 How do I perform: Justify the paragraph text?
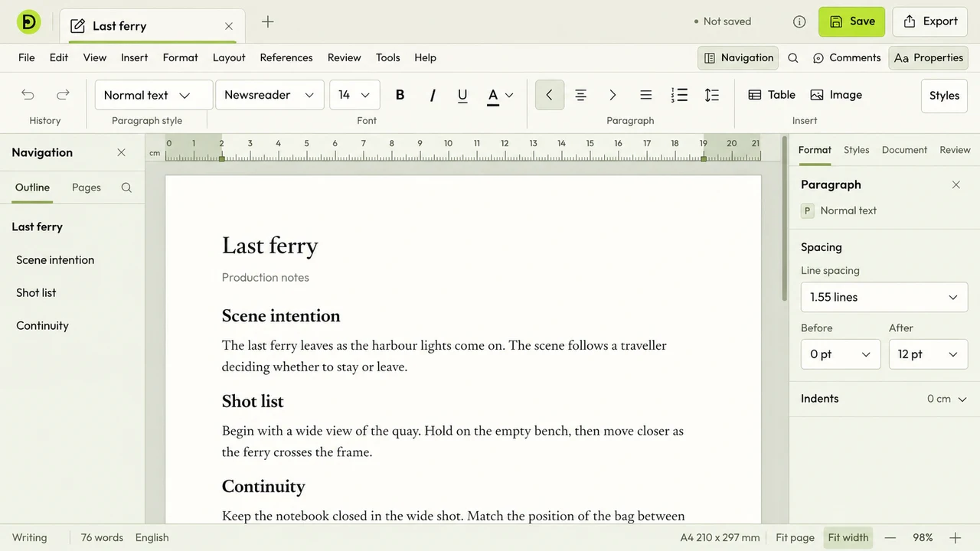(x=646, y=95)
